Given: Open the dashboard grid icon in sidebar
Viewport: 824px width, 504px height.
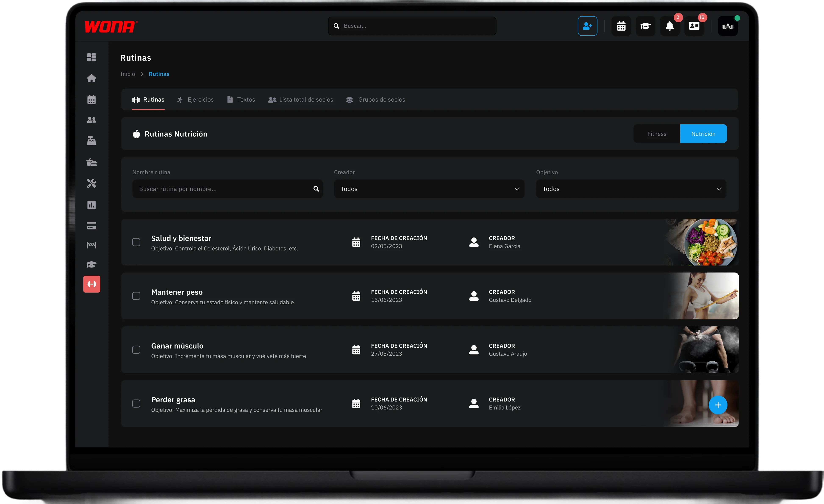Looking at the screenshot, I should tap(92, 57).
